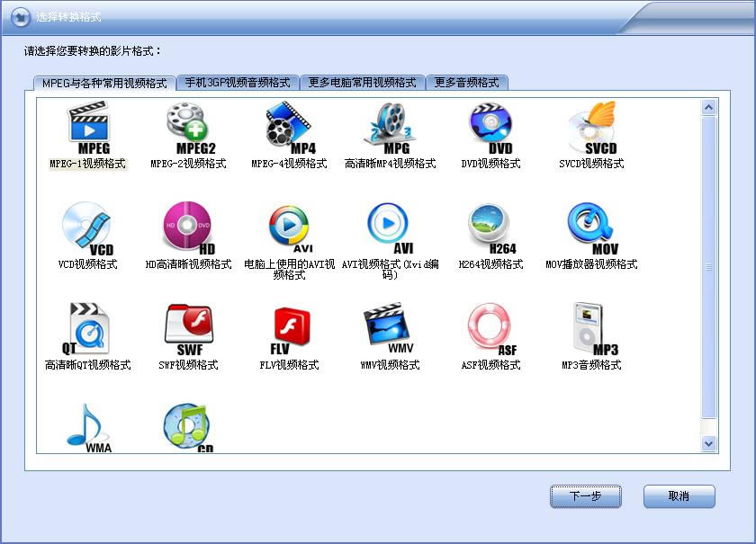
Task: Select the CD audio disc icon
Action: tap(188, 428)
